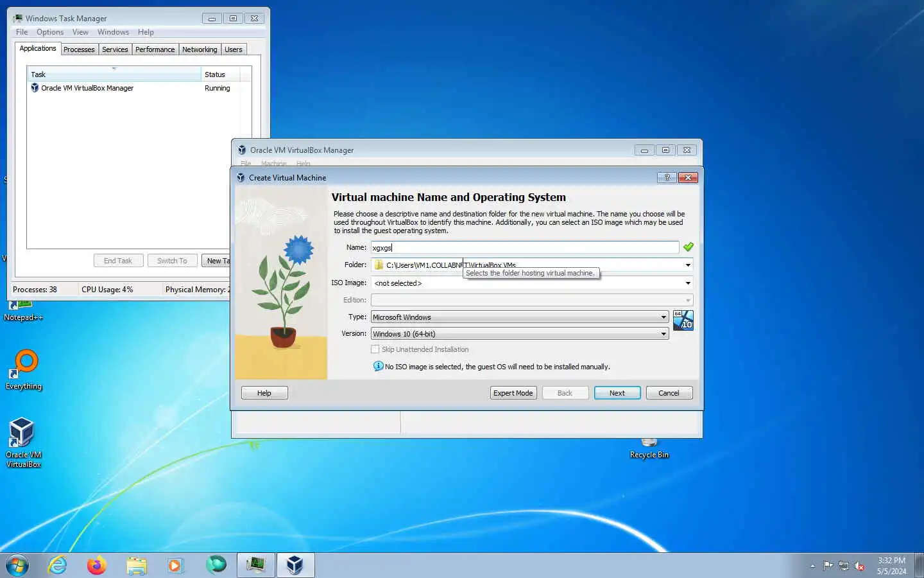Viewport: 924px width, 578px height.
Task: Click the Switch To button
Action: [x=172, y=261]
